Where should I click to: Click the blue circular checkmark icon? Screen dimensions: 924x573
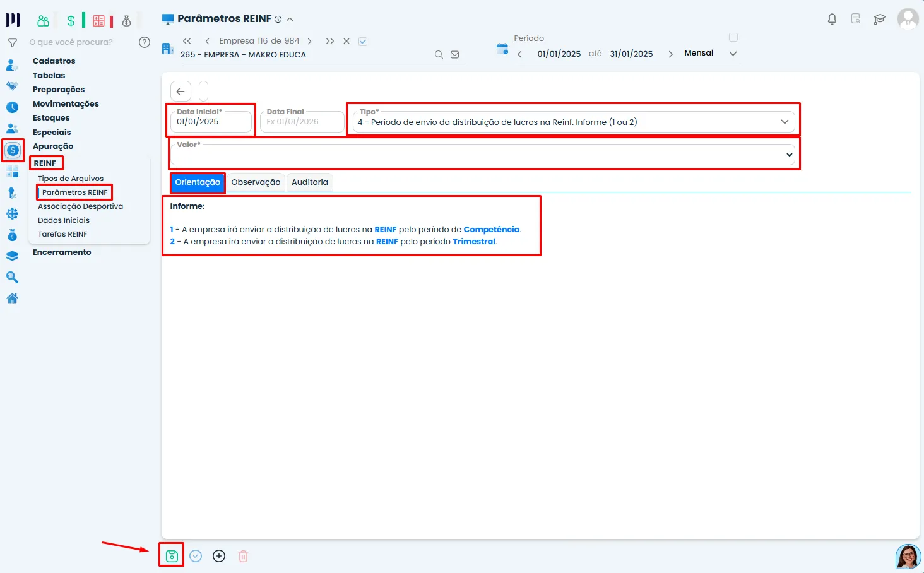tap(196, 556)
